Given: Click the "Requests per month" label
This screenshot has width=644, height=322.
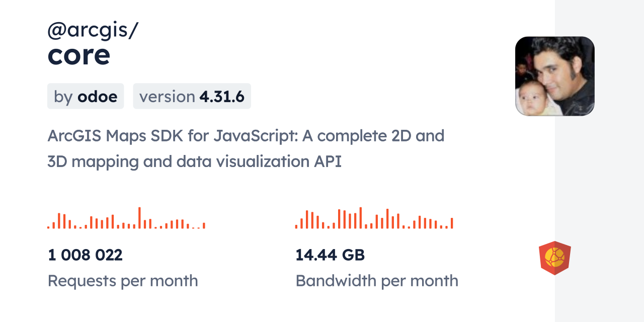Looking at the screenshot, I should coord(123,281).
